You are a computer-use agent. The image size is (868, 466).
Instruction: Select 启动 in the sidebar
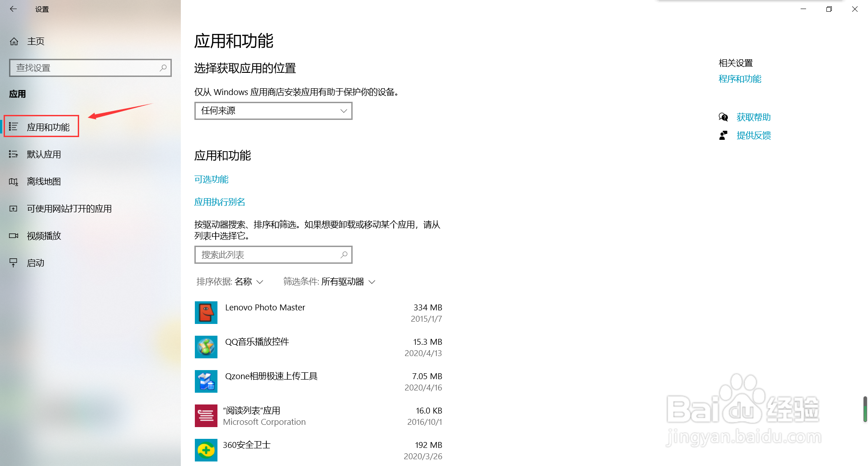tap(35, 263)
